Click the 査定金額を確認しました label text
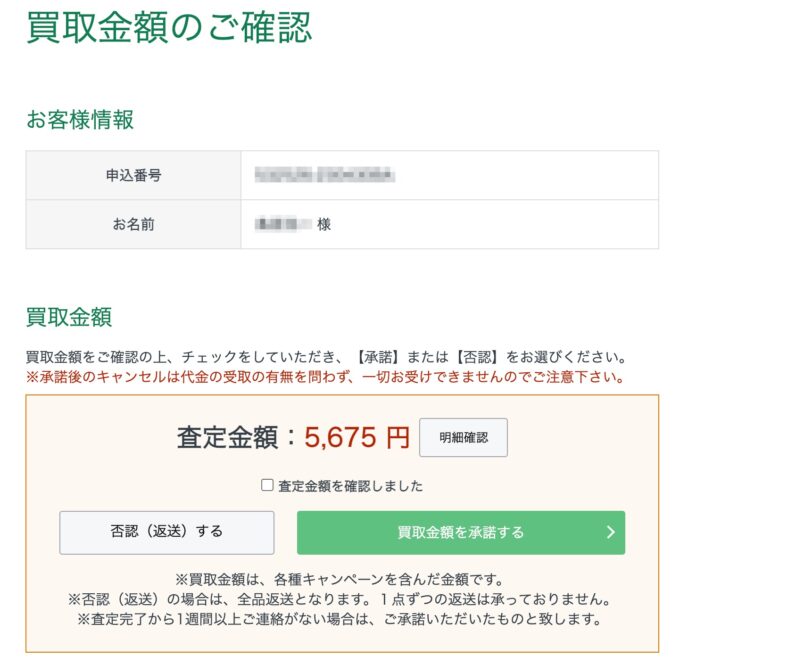This screenshot has height=672, width=796. pyautogui.click(x=350, y=486)
